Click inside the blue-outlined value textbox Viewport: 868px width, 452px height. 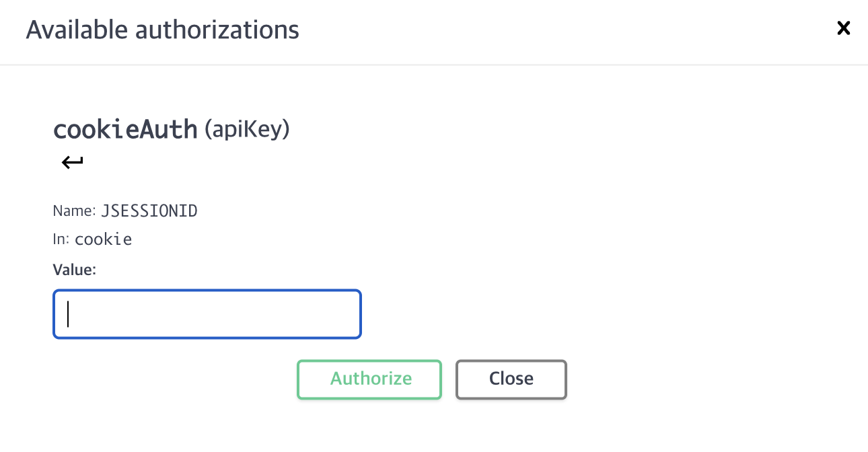pos(207,314)
